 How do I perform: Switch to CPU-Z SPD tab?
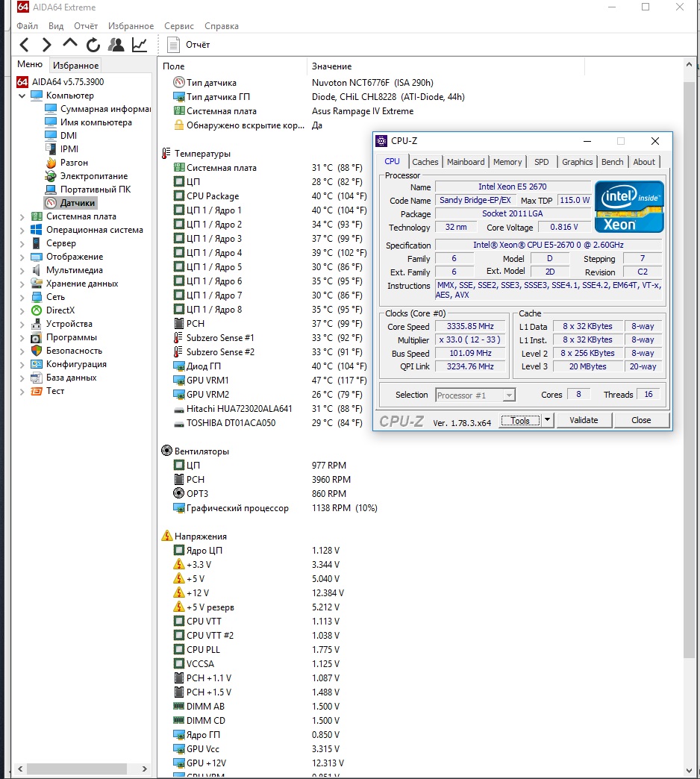[x=542, y=162]
